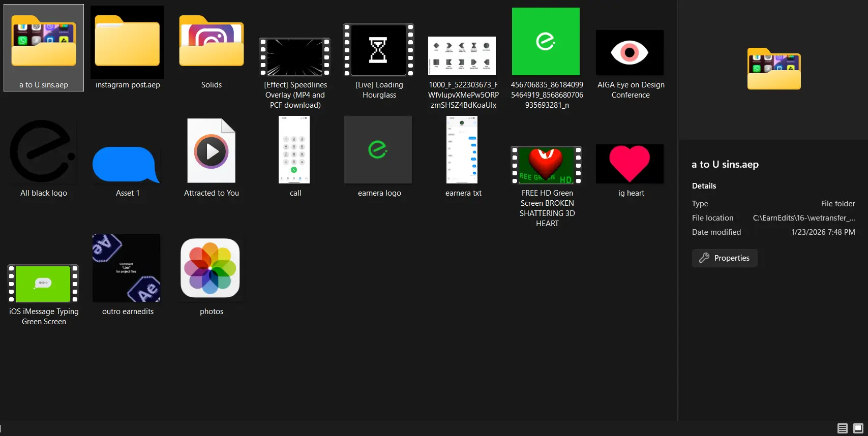Select the 'outro earnedits' file
Viewport: 868px width, 436px height.
pyautogui.click(x=127, y=268)
